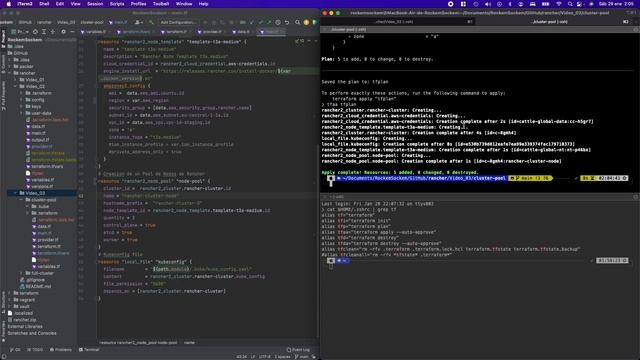Click collapse all icon in Project panel toolbar
Viewport: 640px width, 360px height.
click(53, 31)
